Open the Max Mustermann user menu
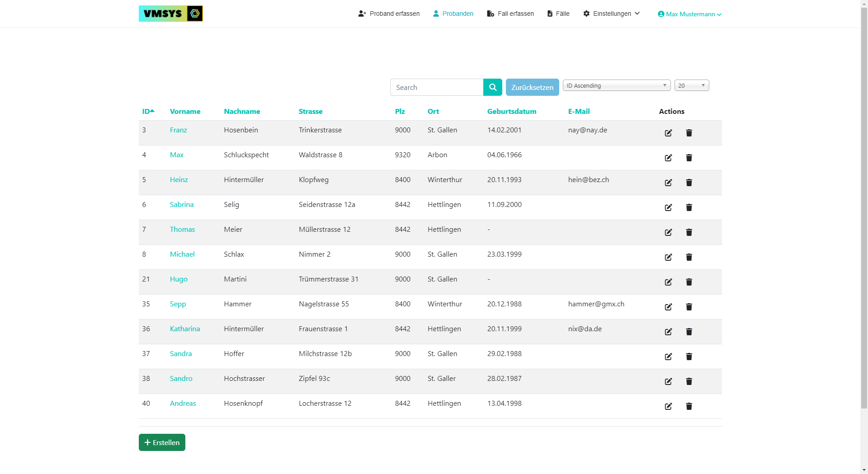 (689, 14)
